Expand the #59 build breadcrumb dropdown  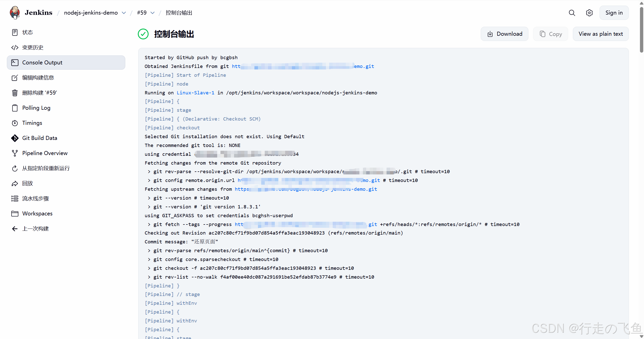pos(153,13)
